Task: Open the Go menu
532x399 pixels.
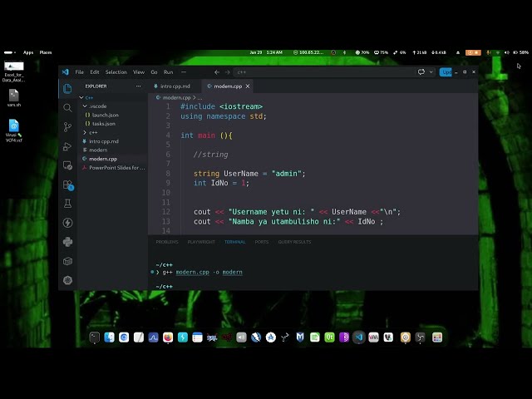Action: click(x=154, y=72)
